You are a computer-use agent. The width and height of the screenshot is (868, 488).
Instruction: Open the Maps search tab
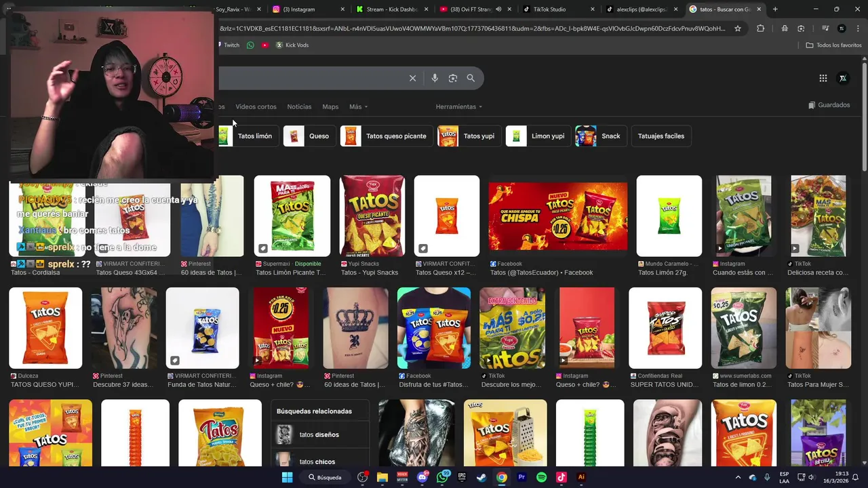click(x=330, y=106)
